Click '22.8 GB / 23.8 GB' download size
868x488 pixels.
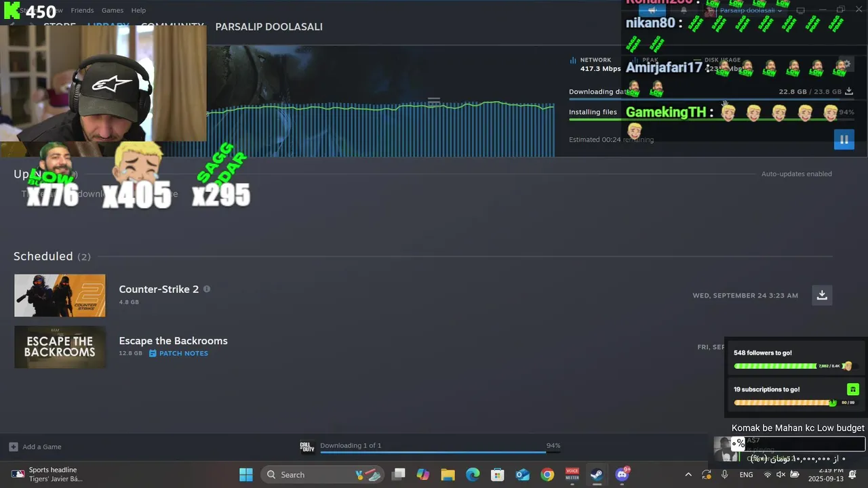click(810, 91)
